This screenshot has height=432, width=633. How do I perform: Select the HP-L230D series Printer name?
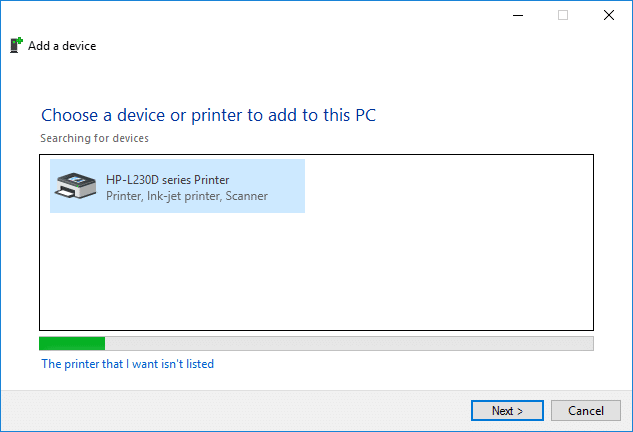(x=167, y=179)
